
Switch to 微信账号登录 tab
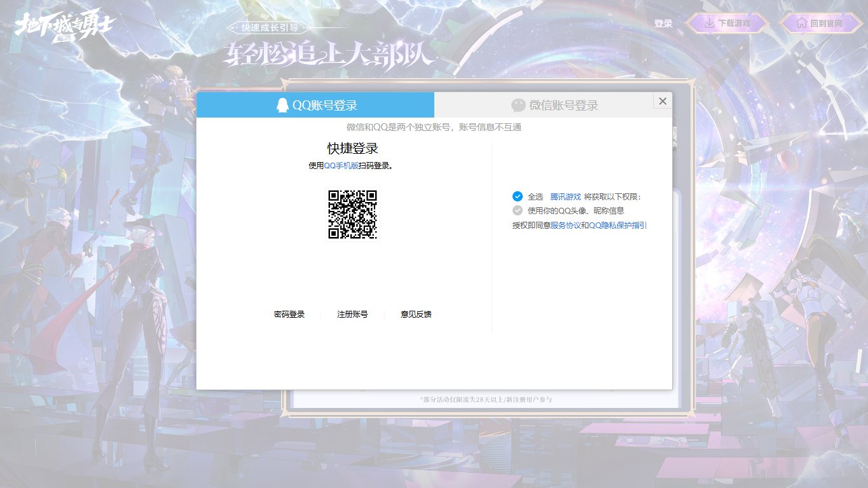[553, 105]
